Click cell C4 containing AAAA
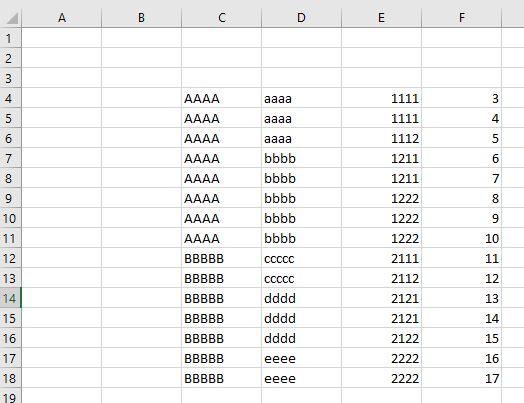The height and width of the screenshot is (403, 524). 222,98
